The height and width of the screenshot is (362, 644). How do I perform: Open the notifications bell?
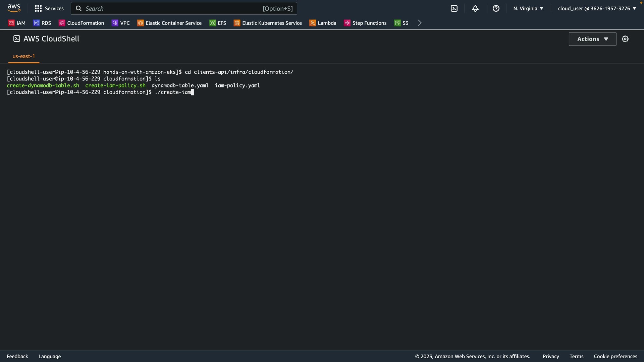tap(475, 8)
